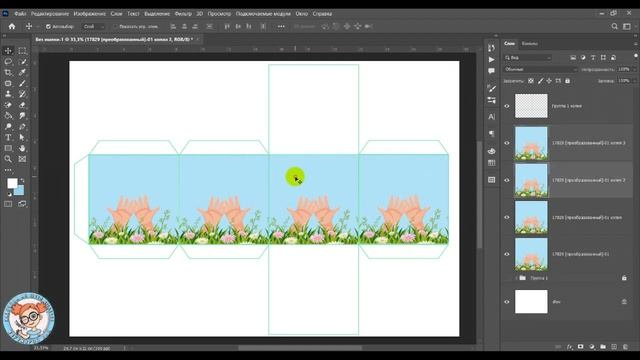Click the light blue background color swatch
The height and width of the screenshot is (360, 640).
click(x=20, y=191)
